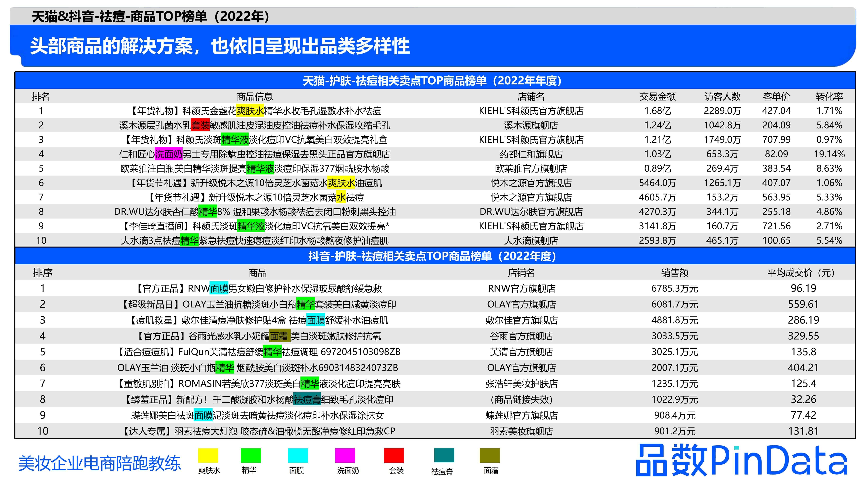Click the 大水滴旗舰店 shop name

point(531,240)
